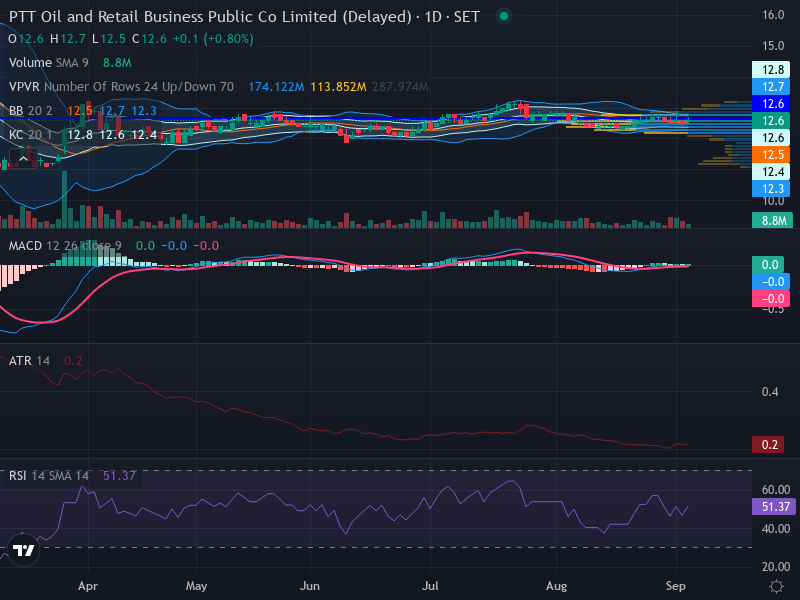Screen dimensions: 800x600
Task: Click the dark blue 12.6 price label
Action: click(x=771, y=104)
